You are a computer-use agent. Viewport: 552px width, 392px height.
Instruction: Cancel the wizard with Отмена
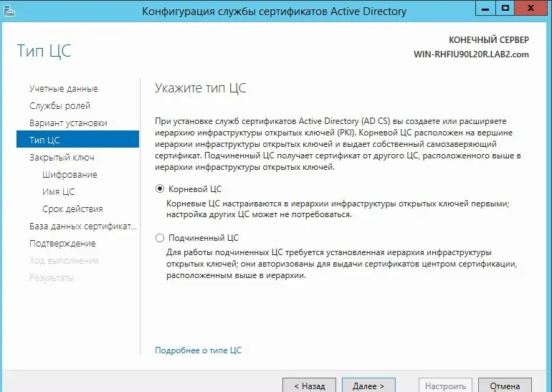click(x=505, y=386)
